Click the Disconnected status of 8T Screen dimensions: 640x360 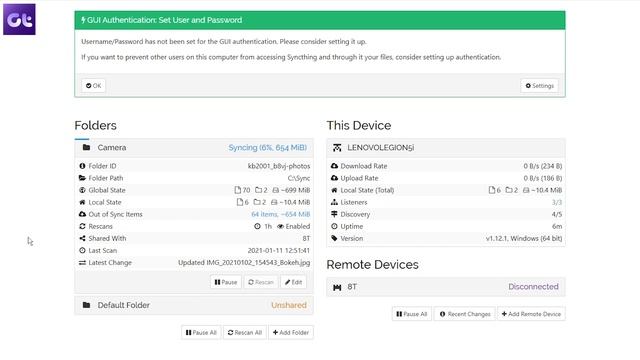click(533, 287)
